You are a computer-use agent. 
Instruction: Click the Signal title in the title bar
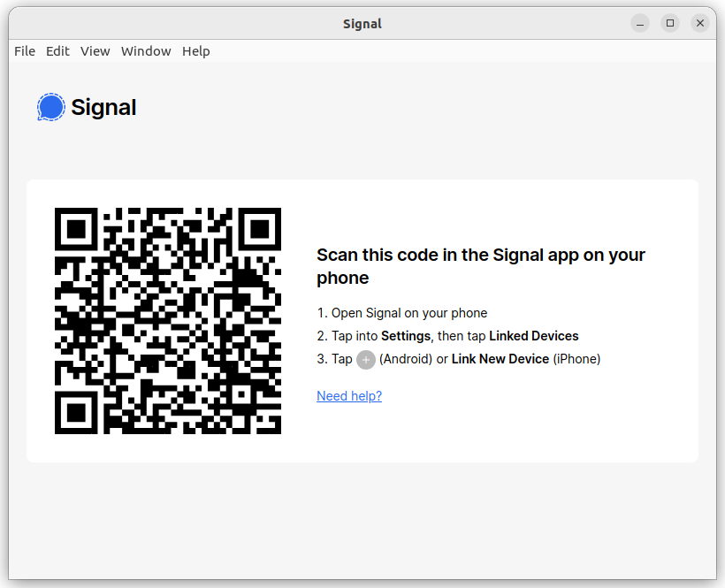(362, 24)
